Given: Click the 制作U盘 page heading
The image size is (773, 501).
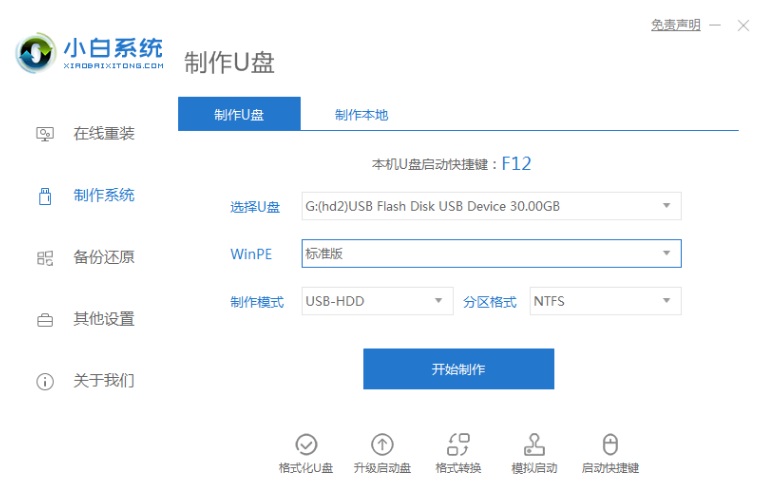Looking at the screenshot, I should tap(229, 63).
